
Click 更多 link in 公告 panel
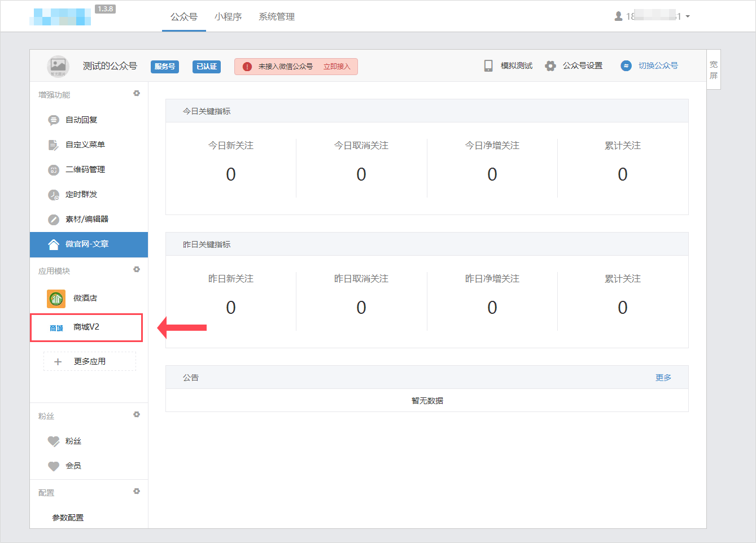663,378
